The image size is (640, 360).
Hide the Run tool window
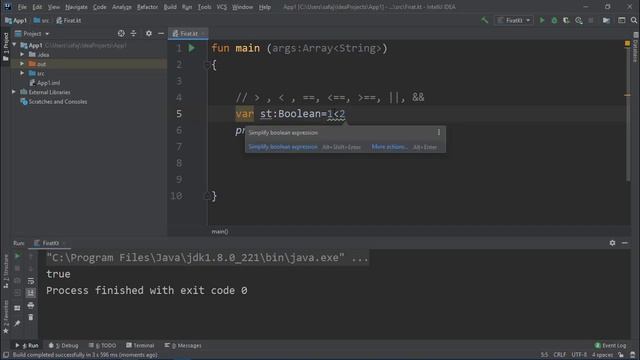click(625, 243)
